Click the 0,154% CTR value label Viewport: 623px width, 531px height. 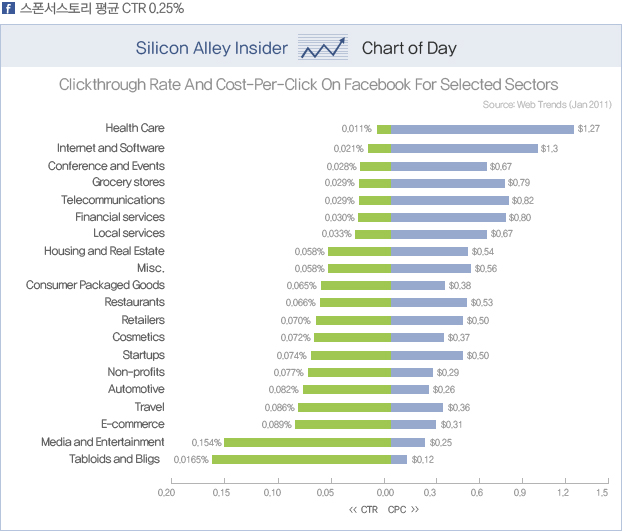(x=206, y=442)
